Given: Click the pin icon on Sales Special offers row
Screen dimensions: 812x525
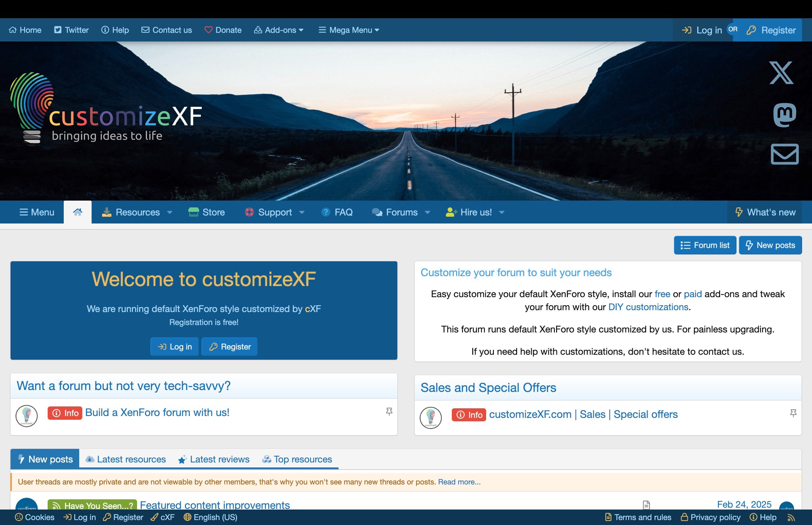Looking at the screenshot, I should pyautogui.click(x=793, y=413).
